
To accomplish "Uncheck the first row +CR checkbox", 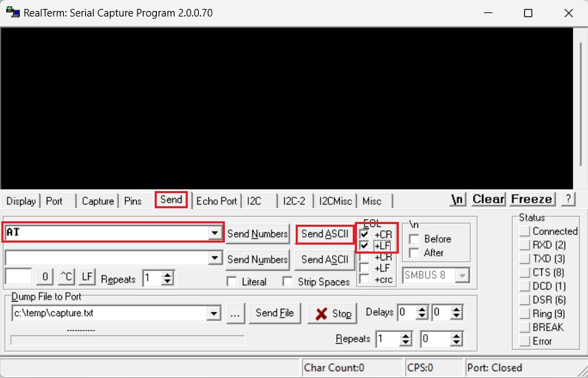I will pyautogui.click(x=364, y=234).
